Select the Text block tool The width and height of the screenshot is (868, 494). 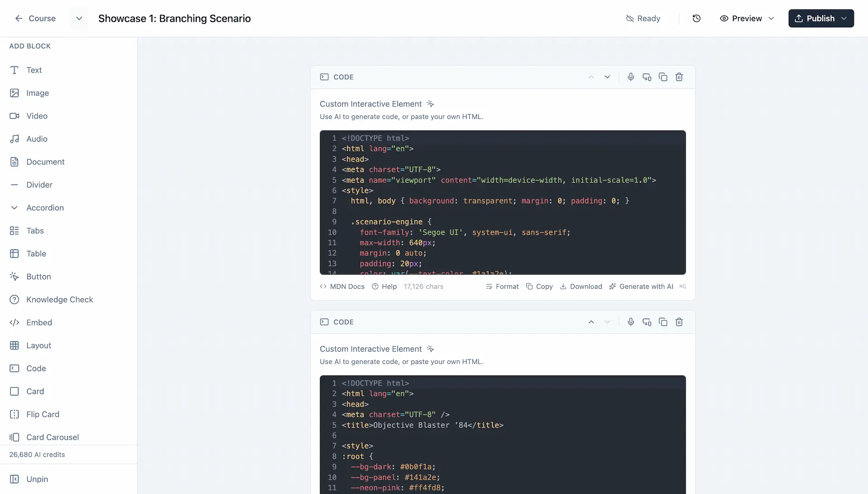click(34, 70)
